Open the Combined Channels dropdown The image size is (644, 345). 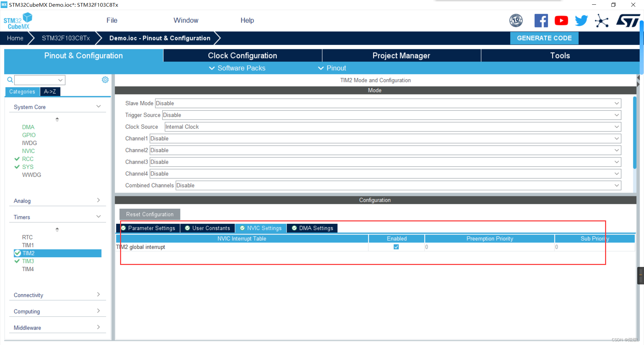(x=398, y=185)
